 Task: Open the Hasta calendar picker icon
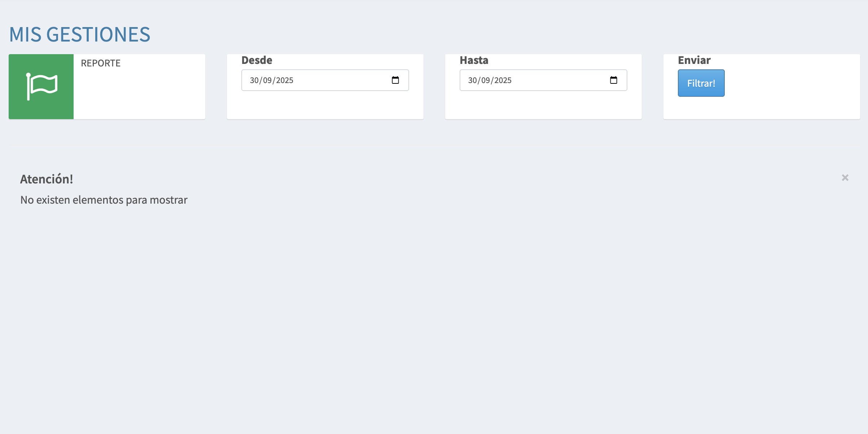(x=614, y=80)
